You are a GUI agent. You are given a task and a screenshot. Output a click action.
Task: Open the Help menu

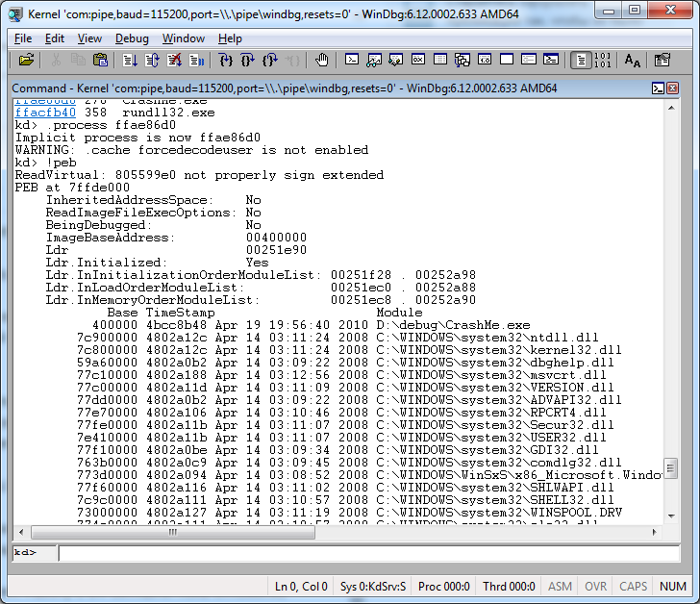click(x=230, y=38)
